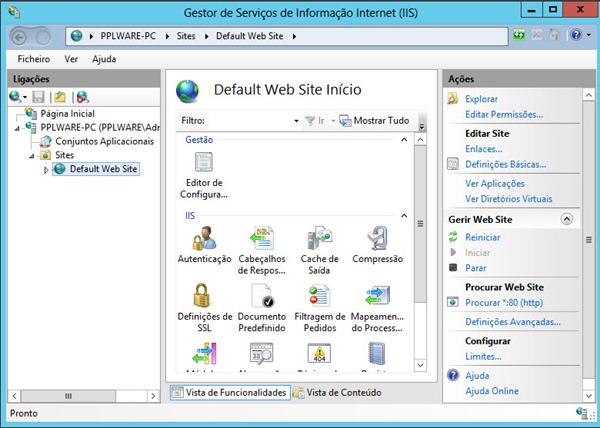Click the forward navigation arrow
The width and height of the screenshot is (600, 428).
point(43,37)
